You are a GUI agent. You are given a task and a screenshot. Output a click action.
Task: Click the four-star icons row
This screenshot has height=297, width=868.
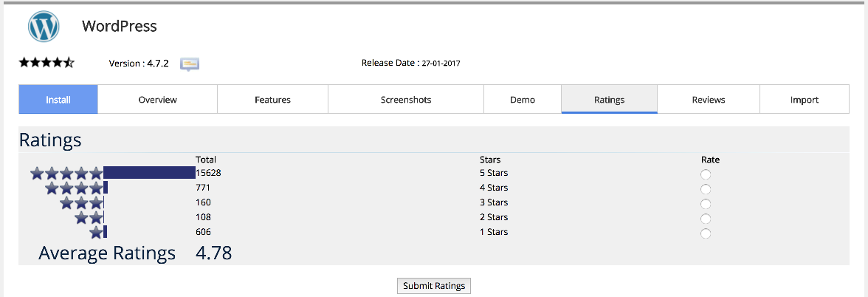coord(74,188)
